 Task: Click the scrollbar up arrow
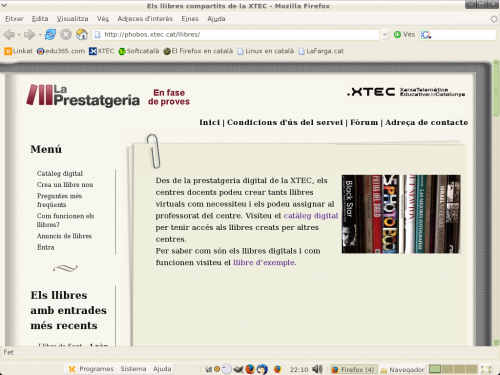pyautogui.click(x=496, y=63)
